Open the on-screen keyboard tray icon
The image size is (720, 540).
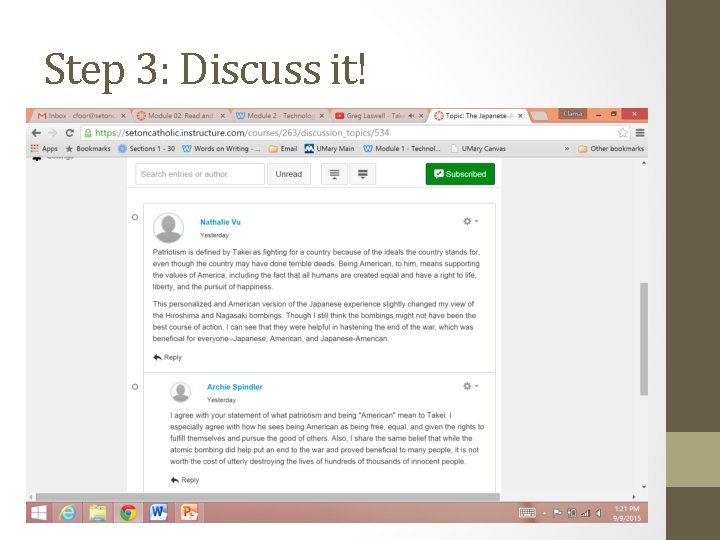pos(527,513)
